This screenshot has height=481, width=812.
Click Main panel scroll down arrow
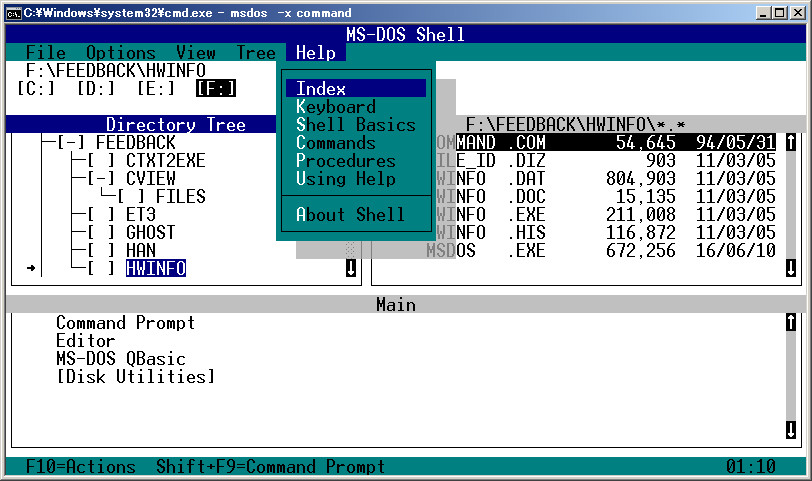click(x=790, y=430)
